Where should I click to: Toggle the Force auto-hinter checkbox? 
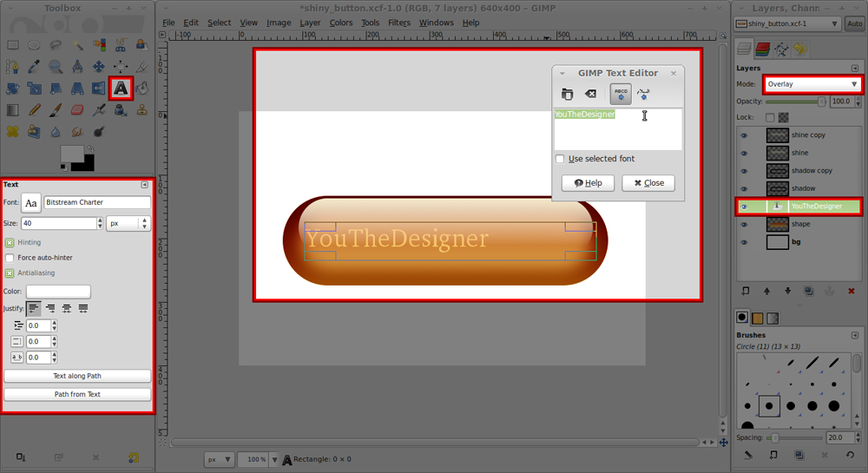pos(10,258)
